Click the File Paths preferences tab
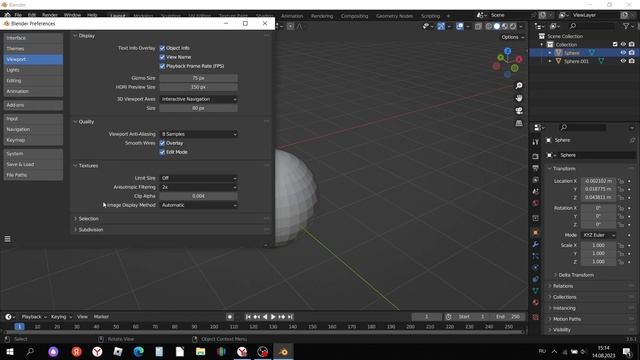Screen dimensions: 640x360 (33, 175)
